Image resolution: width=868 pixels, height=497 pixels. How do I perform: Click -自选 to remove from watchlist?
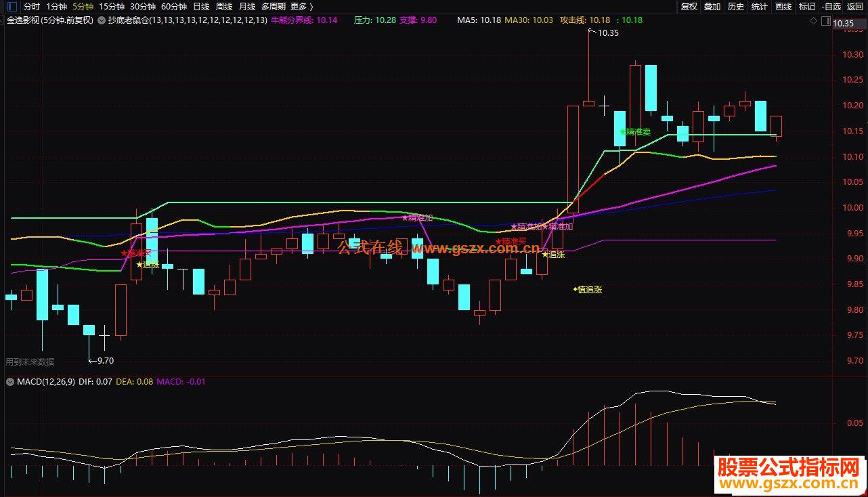832,7
